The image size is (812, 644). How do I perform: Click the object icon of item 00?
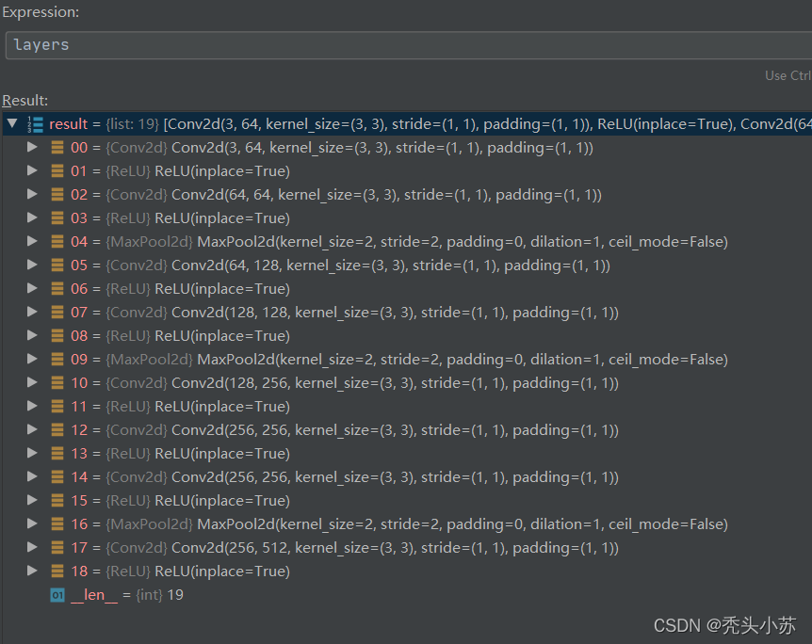pos(57,148)
